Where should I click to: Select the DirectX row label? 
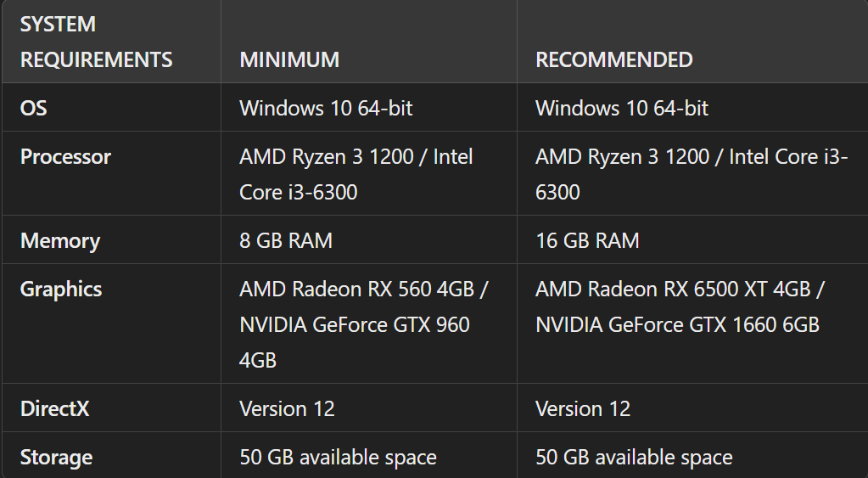[54, 408]
